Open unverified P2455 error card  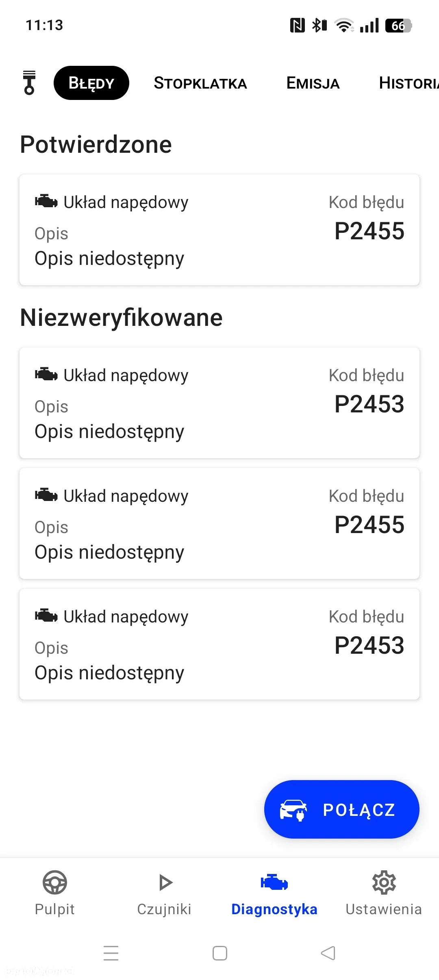219,524
